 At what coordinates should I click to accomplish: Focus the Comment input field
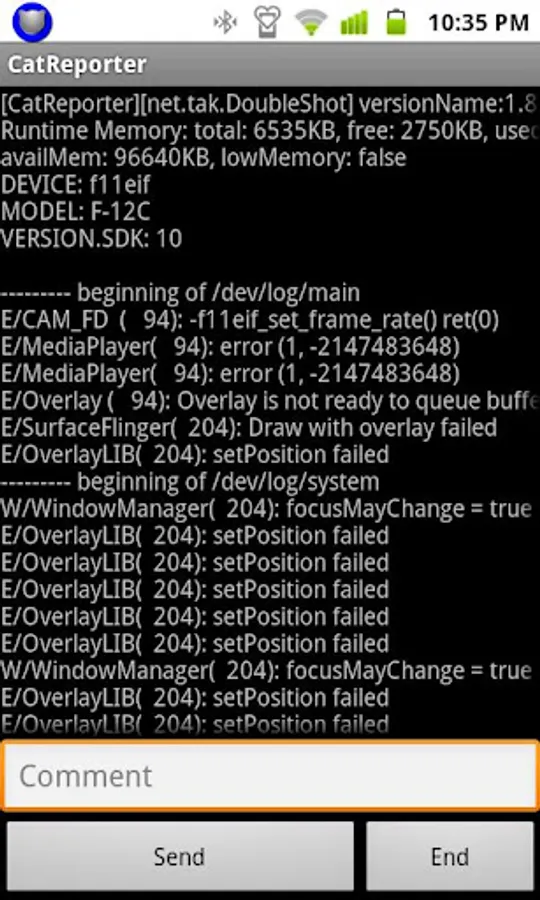point(270,776)
